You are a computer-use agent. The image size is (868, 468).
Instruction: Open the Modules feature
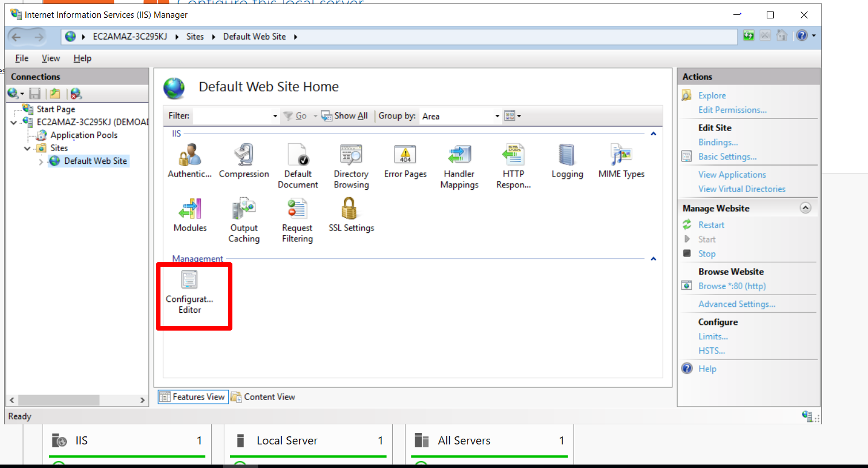[x=190, y=216]
